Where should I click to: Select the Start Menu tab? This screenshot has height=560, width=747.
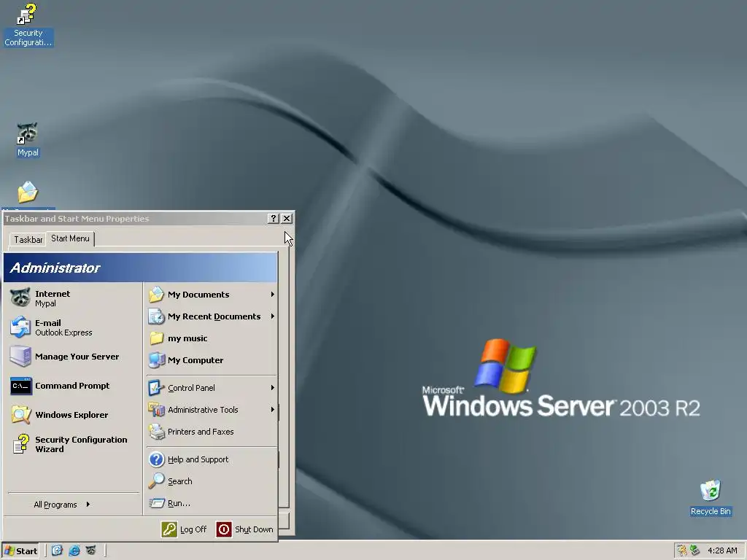click(x=71, y=238)
